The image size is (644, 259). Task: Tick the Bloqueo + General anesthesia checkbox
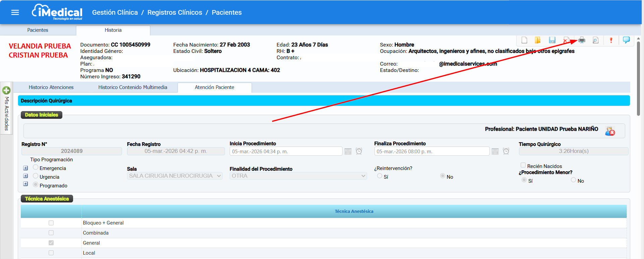click(51, 223)
